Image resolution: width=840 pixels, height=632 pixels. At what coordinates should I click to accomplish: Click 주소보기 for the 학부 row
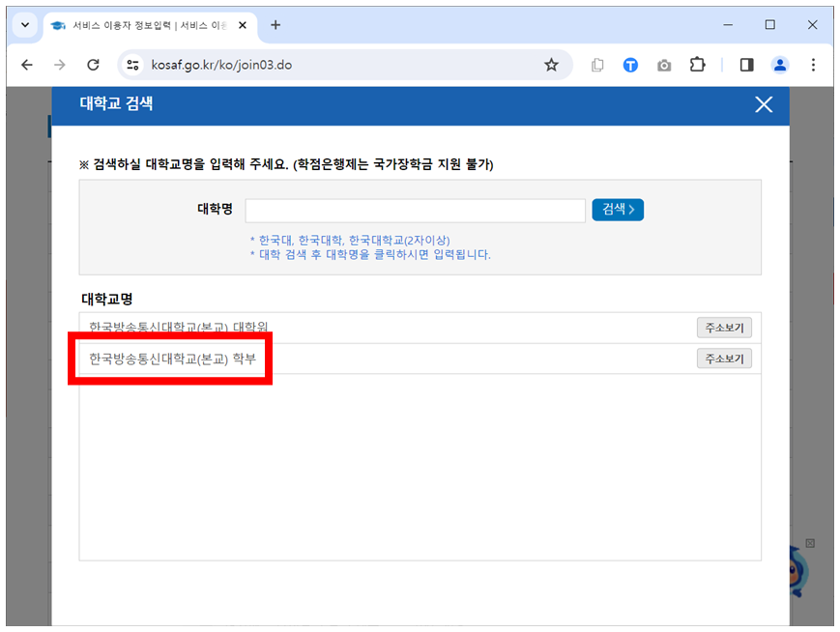coord(724,359)
